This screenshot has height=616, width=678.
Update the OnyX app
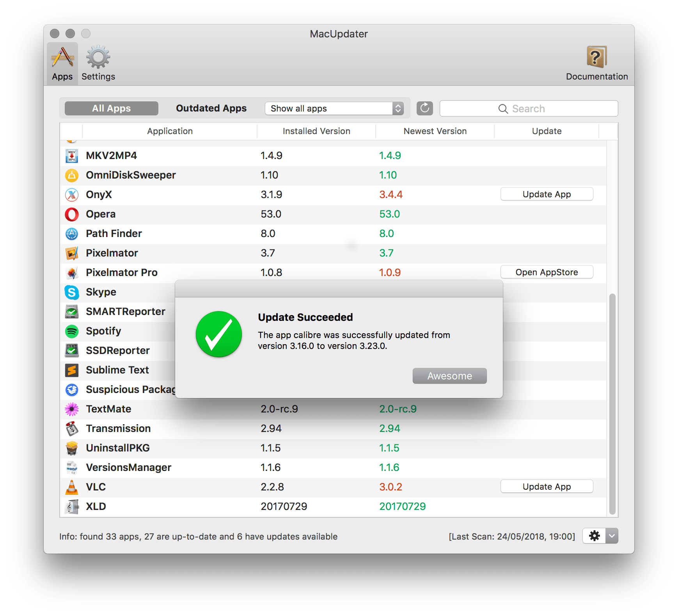coord(547,194)
